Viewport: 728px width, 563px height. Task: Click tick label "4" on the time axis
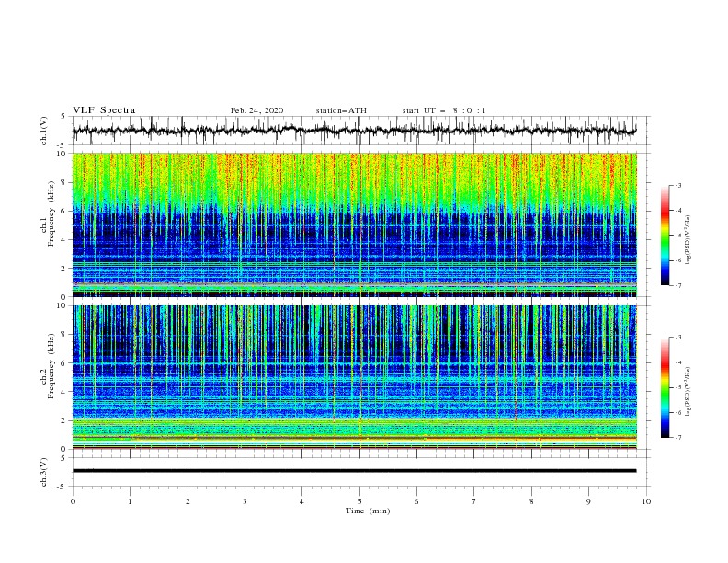coord(301,501)
